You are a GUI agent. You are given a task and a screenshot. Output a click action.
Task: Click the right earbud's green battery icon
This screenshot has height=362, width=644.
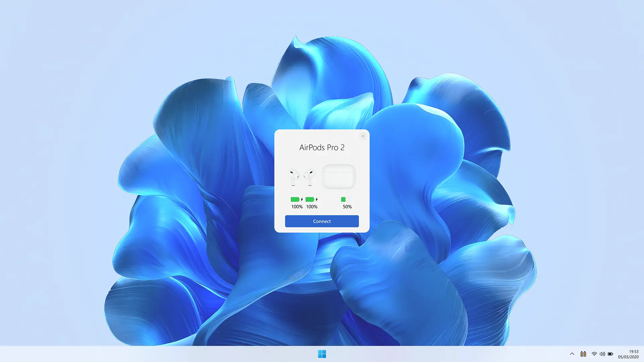(310, 199)
